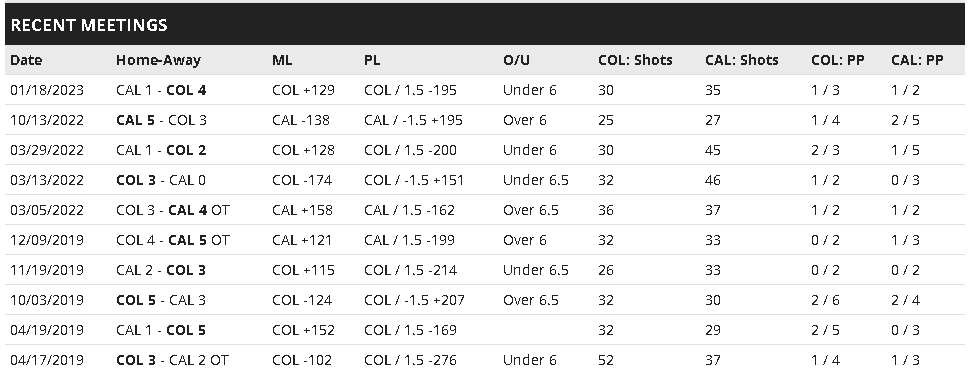Select the ML column header

click(x=282, y=60)
